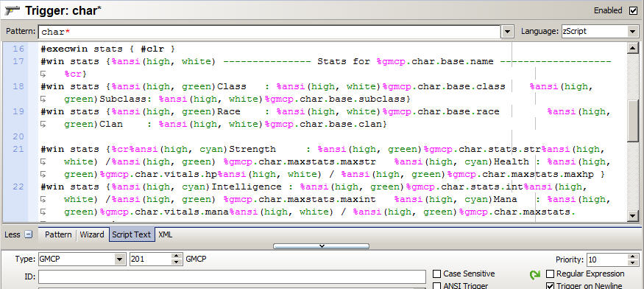Click the green refresh arrow icon
Screen dimensions: 644x289
tap(535, 275)
